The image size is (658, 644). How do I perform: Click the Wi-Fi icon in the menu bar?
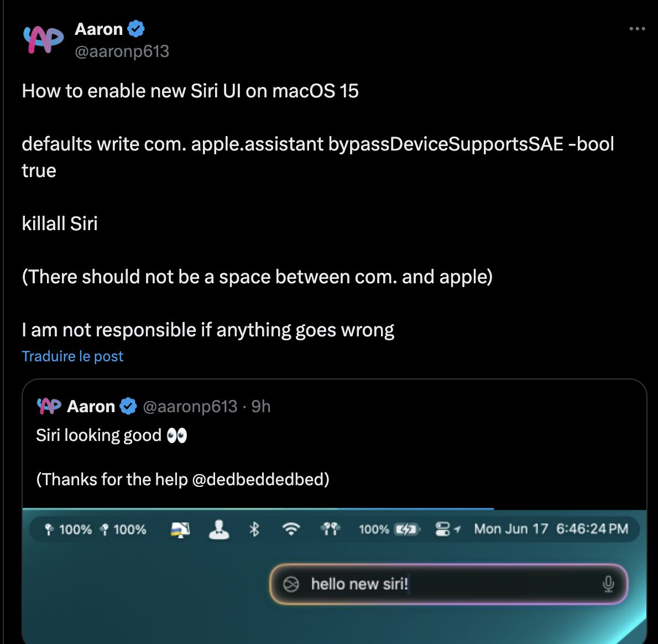pos(291,529)
